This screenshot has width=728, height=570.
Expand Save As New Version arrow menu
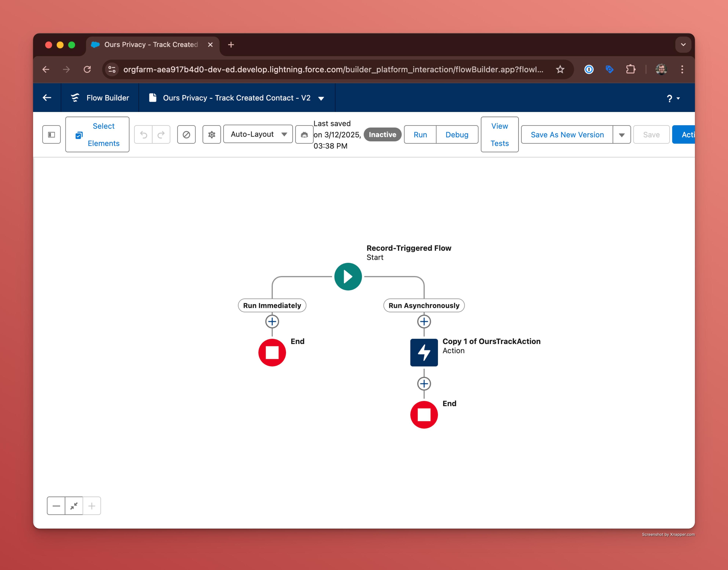(622, 135)
